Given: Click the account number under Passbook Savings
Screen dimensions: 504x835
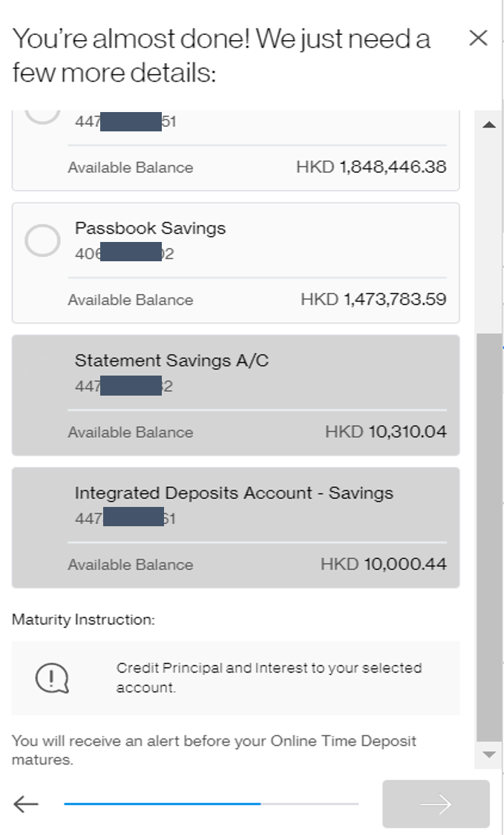Looking at the screenshot, I should click(120, 253).
